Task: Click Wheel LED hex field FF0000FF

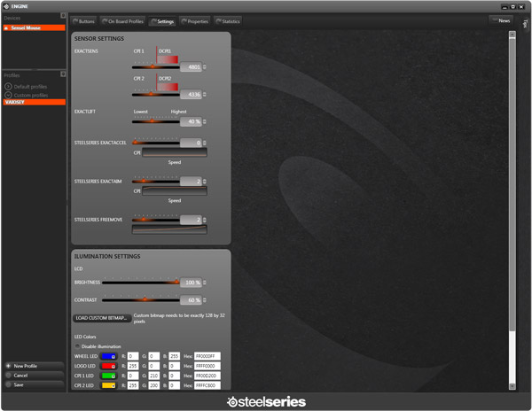Action: coord(207,356)
